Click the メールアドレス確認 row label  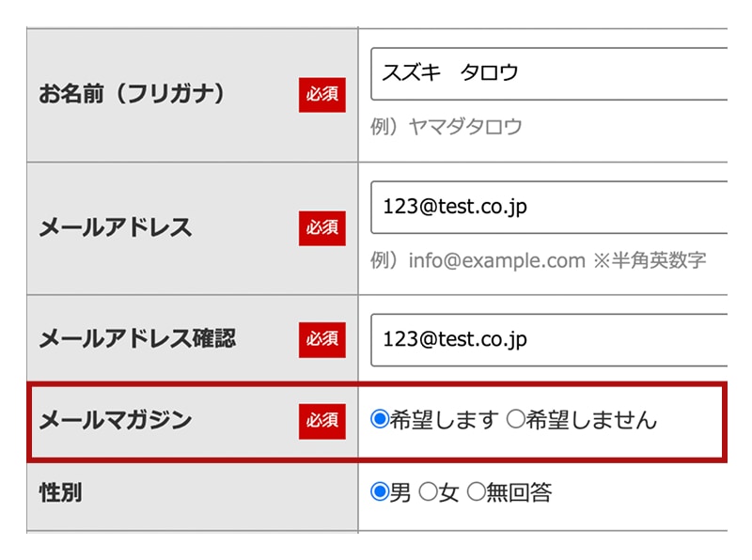coord(137,339)
